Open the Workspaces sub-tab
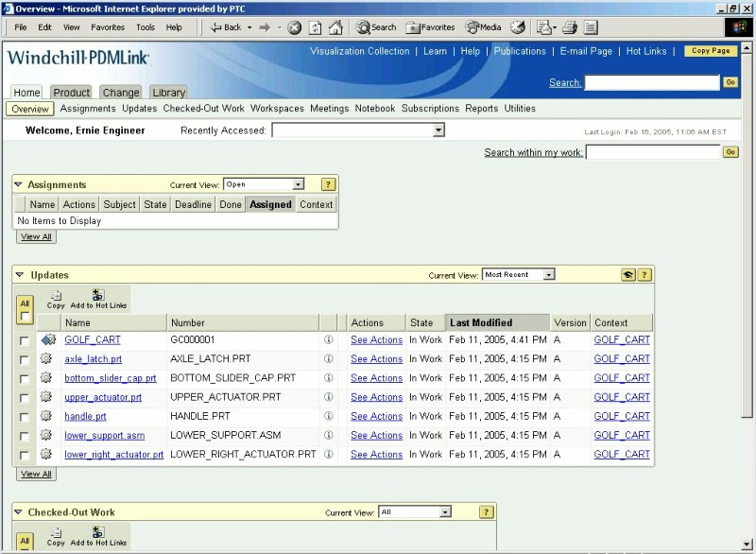Viewport: 756px width, 554px height. coord(277,109)
